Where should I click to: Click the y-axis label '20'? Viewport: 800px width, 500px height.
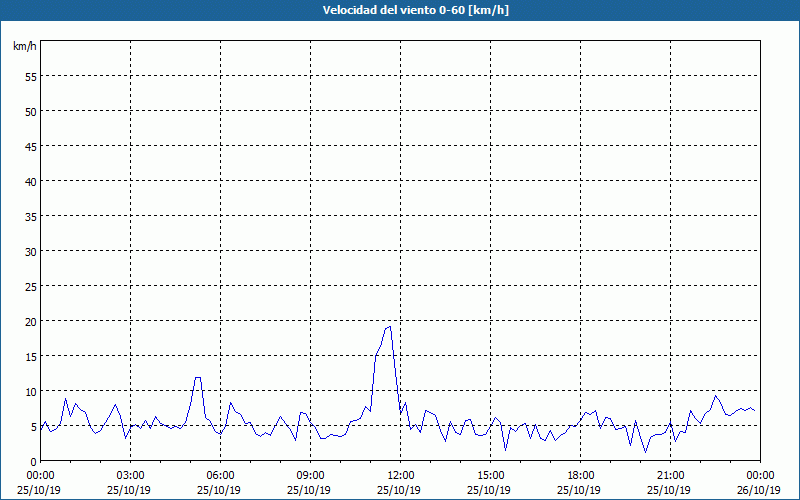point(31,321)
